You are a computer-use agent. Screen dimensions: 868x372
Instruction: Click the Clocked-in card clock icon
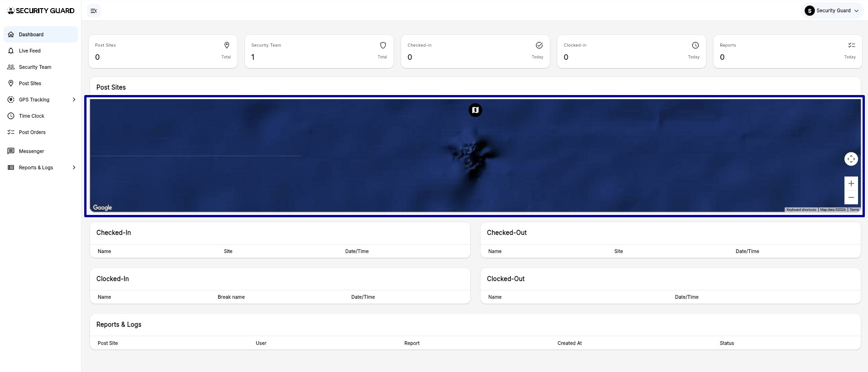pos(695,45)
